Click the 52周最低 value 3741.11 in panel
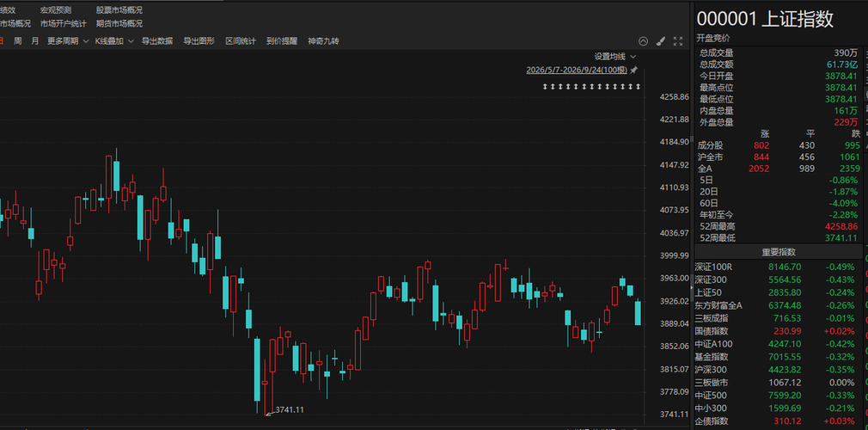868x430 pixels. click(841, 238)
